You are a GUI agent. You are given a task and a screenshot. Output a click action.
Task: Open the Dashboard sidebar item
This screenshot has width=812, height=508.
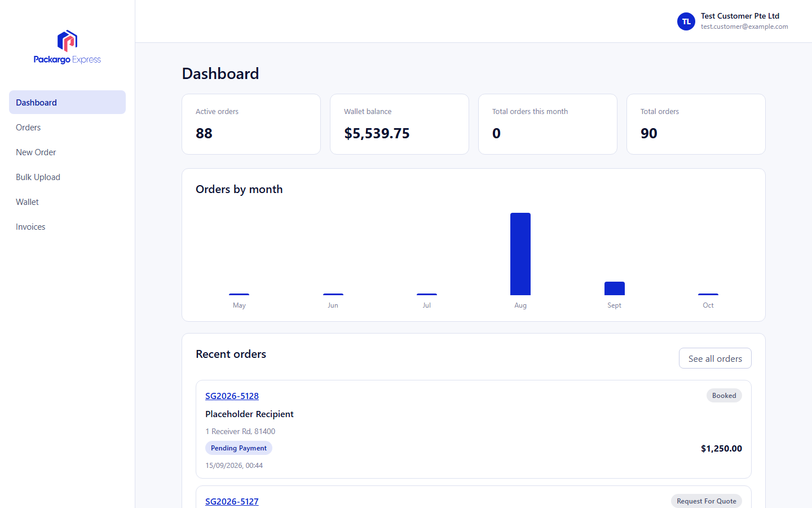pos(67,102)
